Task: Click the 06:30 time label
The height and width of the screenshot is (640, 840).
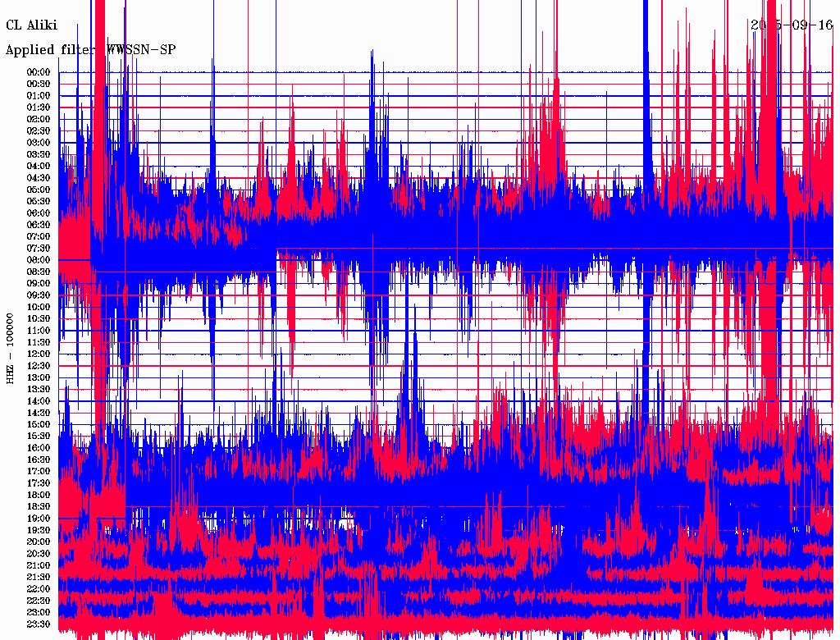Action: (x=39, y=225)
